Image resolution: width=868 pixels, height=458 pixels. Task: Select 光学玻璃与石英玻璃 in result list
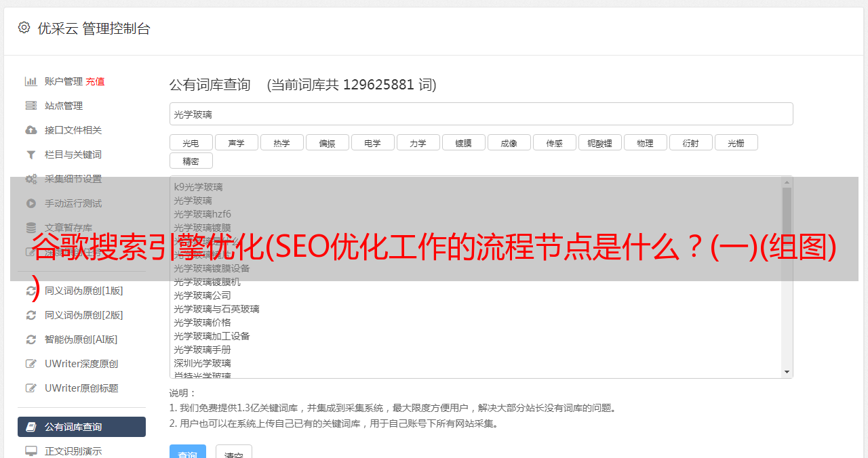coord(216,309)
